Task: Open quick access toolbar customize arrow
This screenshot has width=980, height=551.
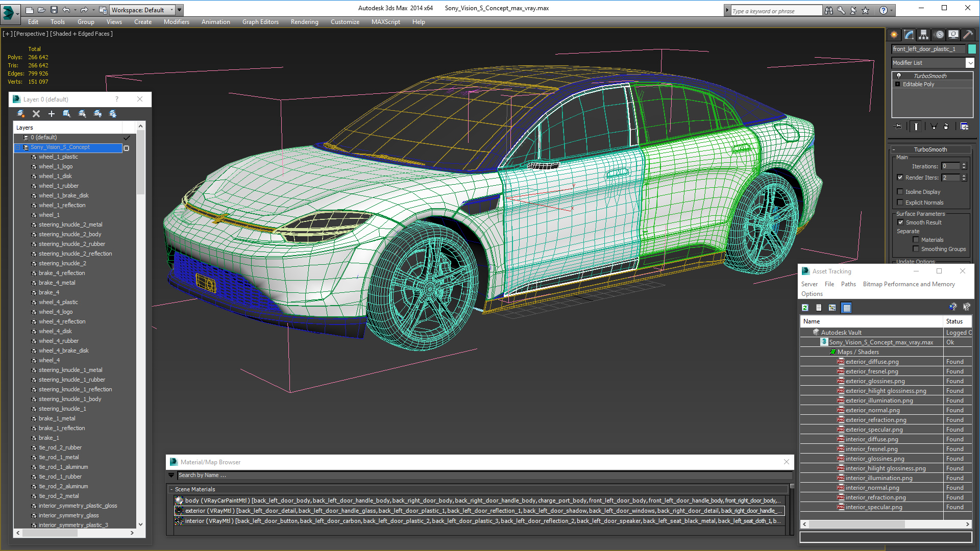Action: pos(180,10)
